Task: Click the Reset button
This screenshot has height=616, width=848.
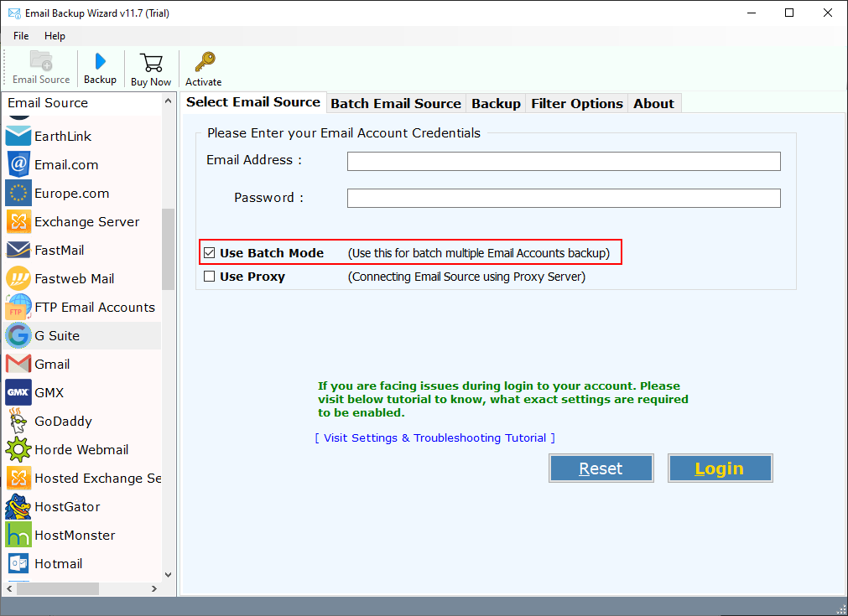Action: [601, 468]
